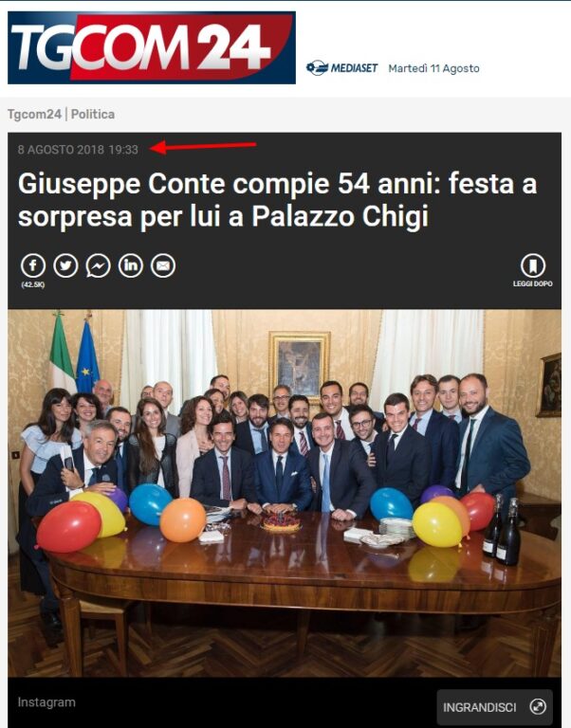Open the Politica section breadcrumb
Screen dimensions: 571x728
pos(93,114)
